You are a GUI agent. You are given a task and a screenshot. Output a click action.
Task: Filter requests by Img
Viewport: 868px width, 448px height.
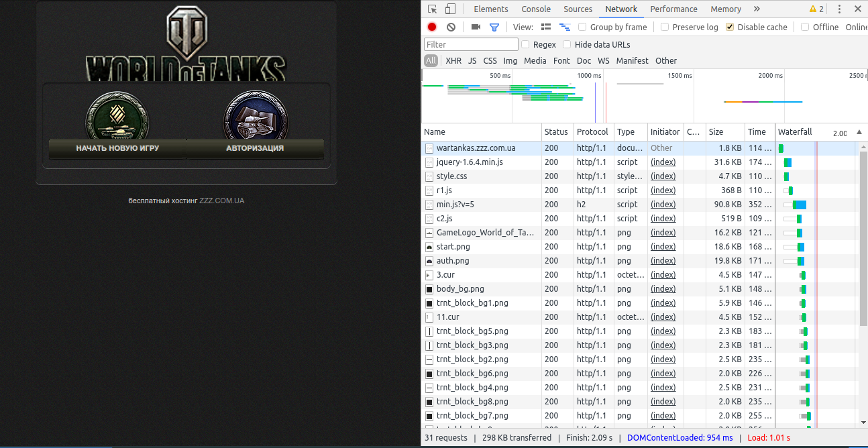click(x=510, y=60)
